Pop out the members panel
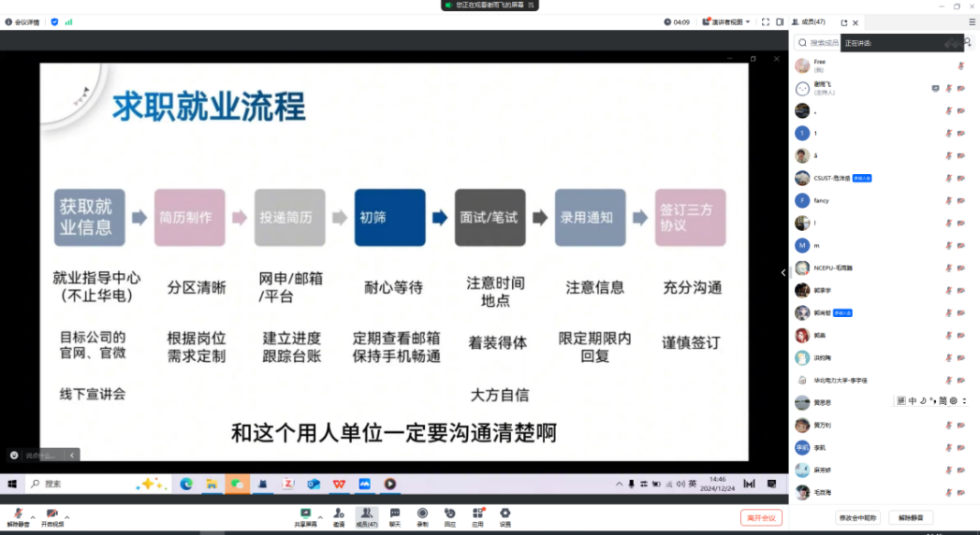The height and width of the screenshot is (535, 980). click(x=843, y=22)
